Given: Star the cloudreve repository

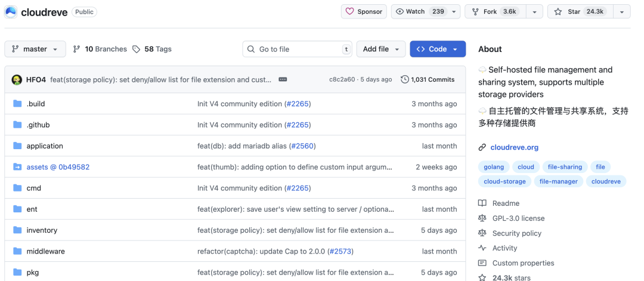Looking at the screenshot, I should (x=580, y=11).
